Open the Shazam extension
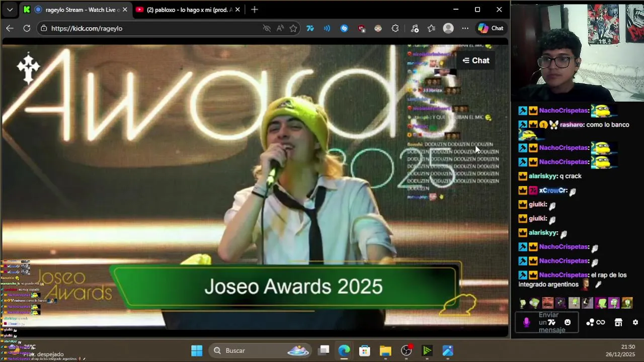The height and width of the screenshot is (362, 644). pos(344,28)
